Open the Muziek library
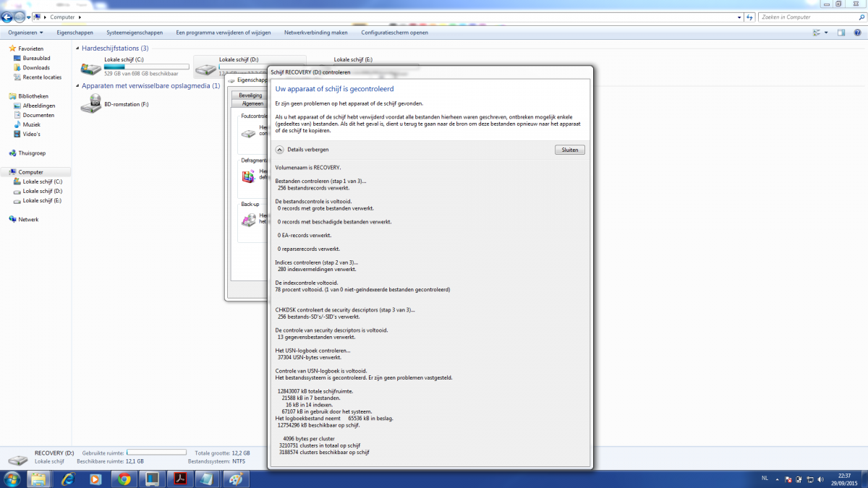This screenshot has width=868, height=488. [32, 124]
